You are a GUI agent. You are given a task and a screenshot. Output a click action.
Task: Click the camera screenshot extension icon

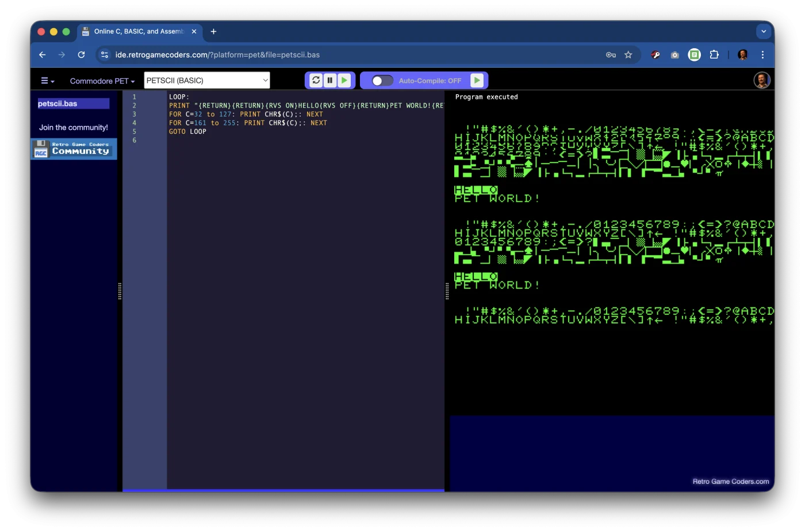(x=675, y=55)
